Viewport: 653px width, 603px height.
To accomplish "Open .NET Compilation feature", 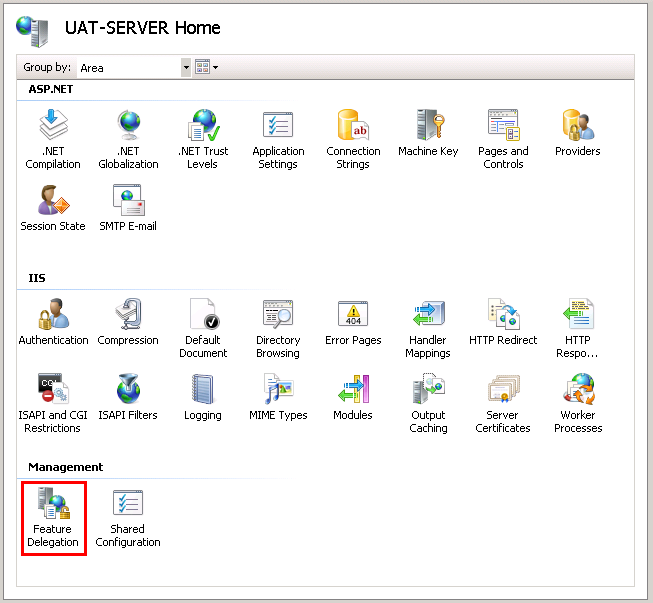I will (x=53, y=139).
